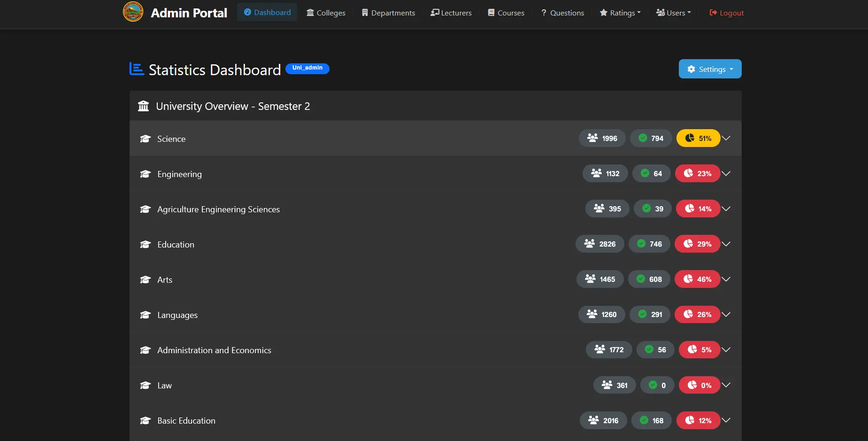
Task: Switch to the Dashboard tab
Action: 267,13
